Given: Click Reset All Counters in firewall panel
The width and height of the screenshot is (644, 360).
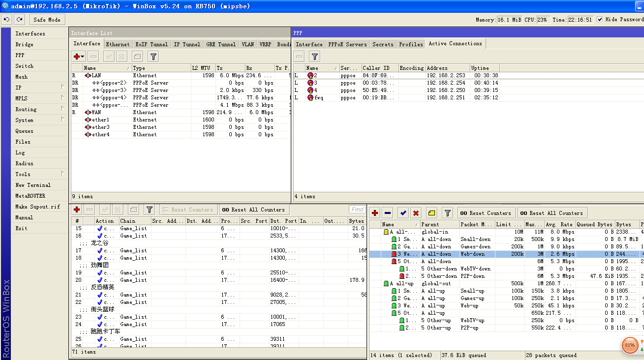Looking at the screenshot, I should pyautogui.click(x=253, y=210).
